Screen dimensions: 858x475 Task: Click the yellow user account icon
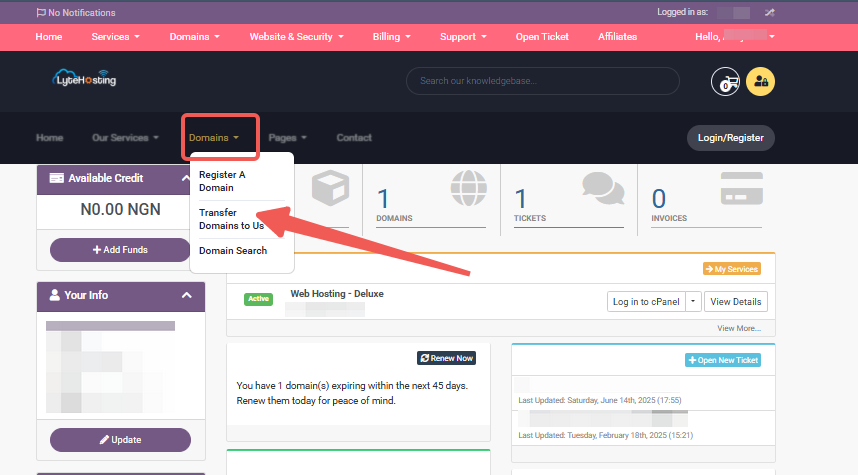click(x=761, y=82)
